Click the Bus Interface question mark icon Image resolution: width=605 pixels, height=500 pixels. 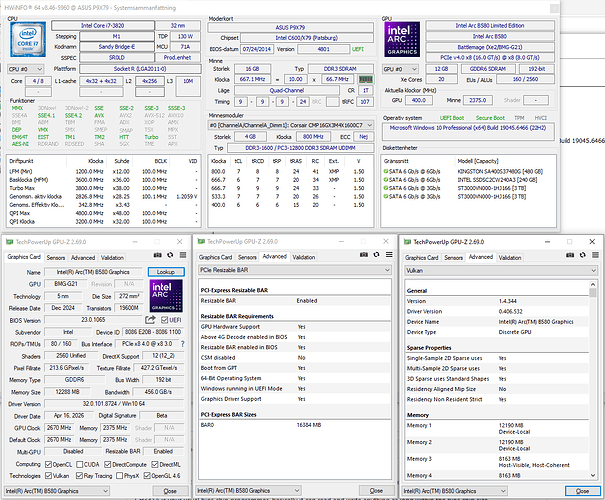183,344
